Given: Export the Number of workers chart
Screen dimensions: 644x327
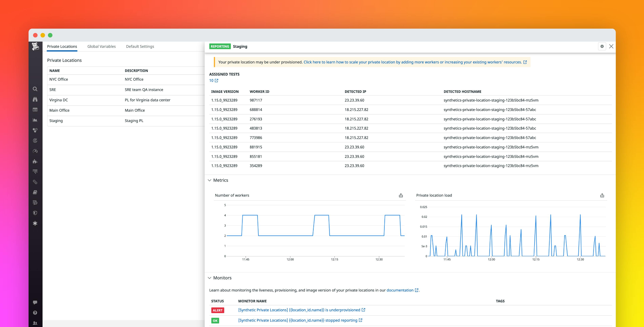Looking at the screenshot, I should point(401,195).
